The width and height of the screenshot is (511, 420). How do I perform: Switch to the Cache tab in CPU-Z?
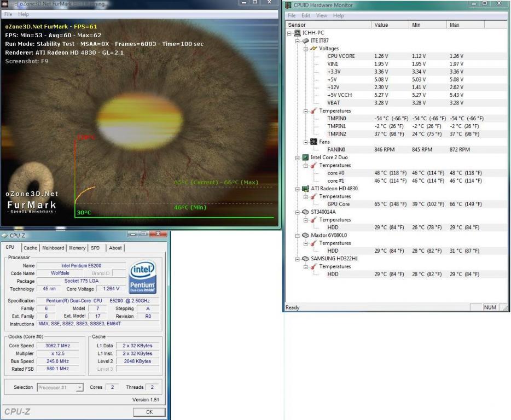click(30, 248)
